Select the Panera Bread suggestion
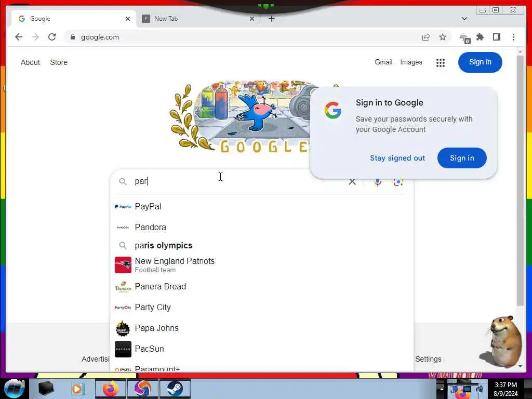The image size is (532, 399). click(262, 287)
